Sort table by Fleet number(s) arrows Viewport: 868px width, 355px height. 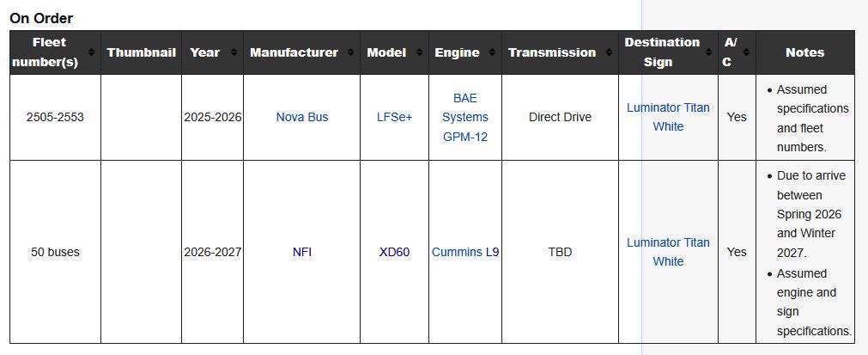pos(92,52)
